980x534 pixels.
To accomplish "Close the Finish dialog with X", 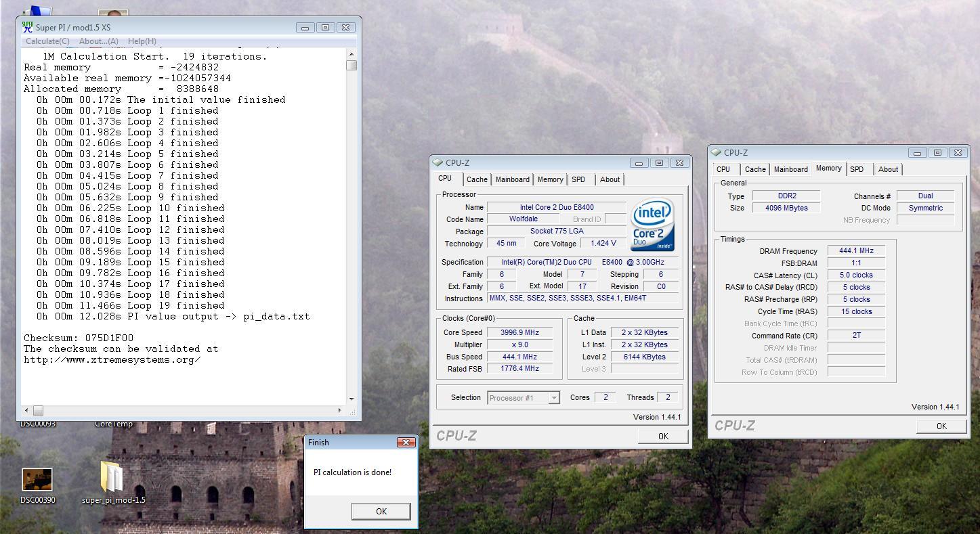I will coord(406,442).
